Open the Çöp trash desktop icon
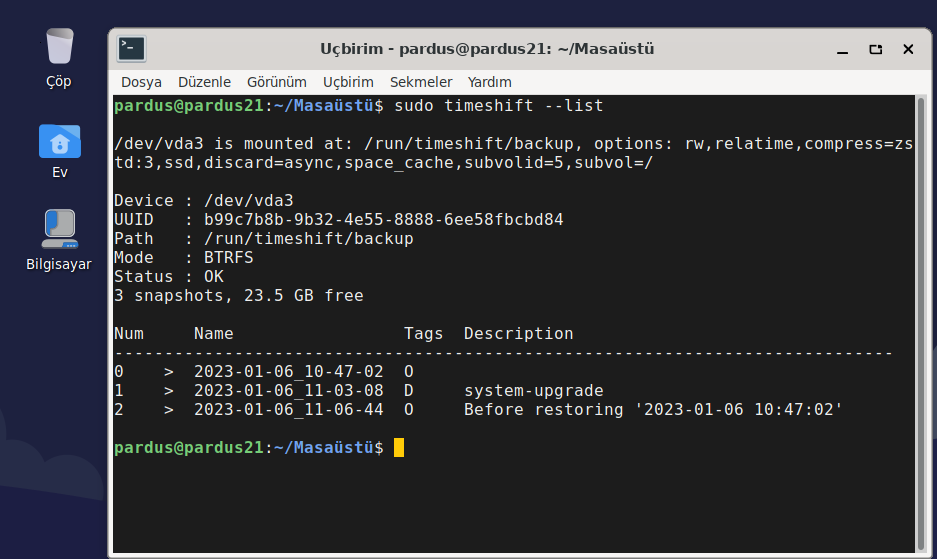 point(59,58)
